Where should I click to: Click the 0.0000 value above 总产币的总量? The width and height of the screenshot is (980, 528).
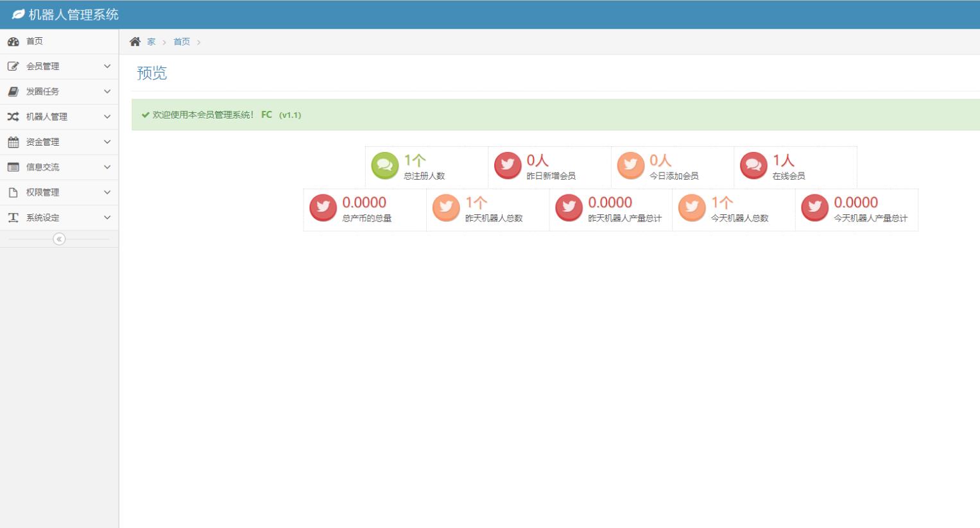[365, 203]
